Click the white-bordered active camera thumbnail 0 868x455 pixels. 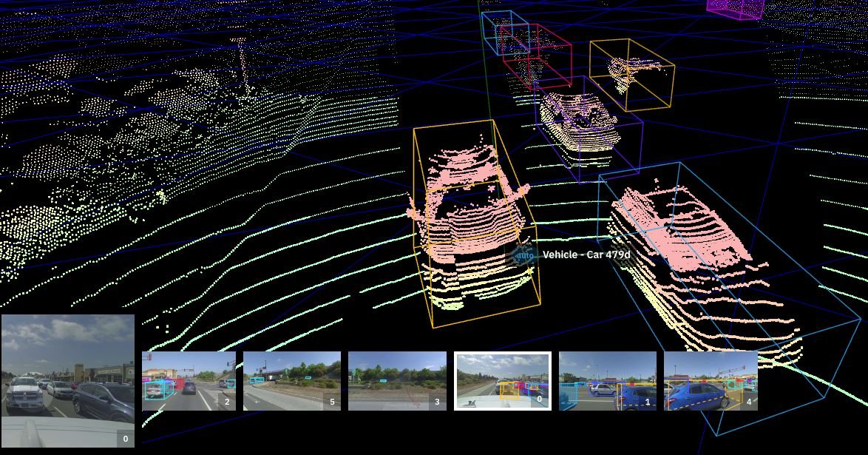point(502,380)
